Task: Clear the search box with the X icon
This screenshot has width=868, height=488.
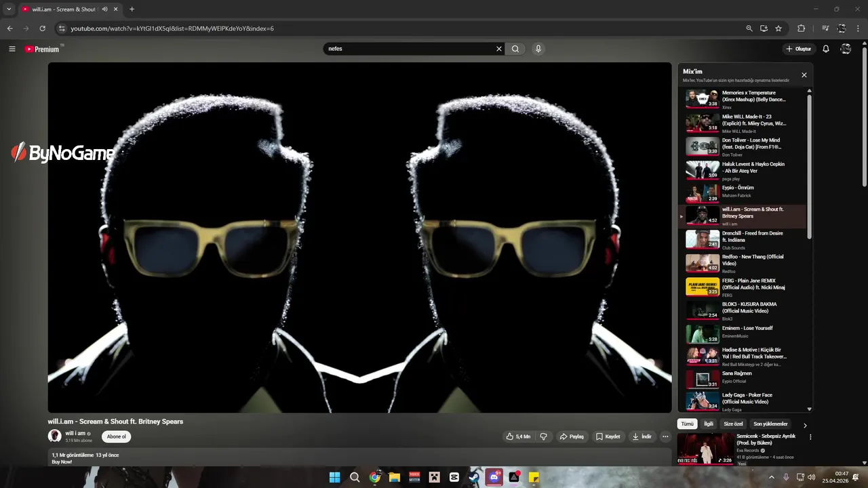Action: pos(499,49)
